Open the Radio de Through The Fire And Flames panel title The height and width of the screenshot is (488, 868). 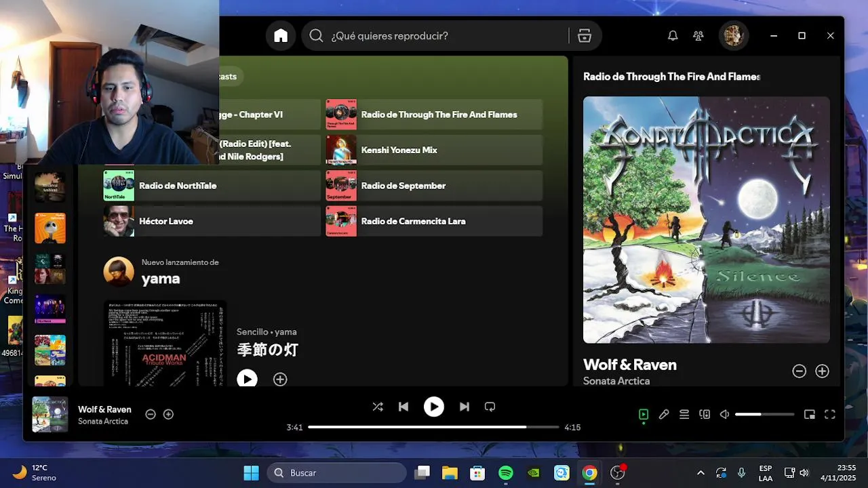point(671,77)
